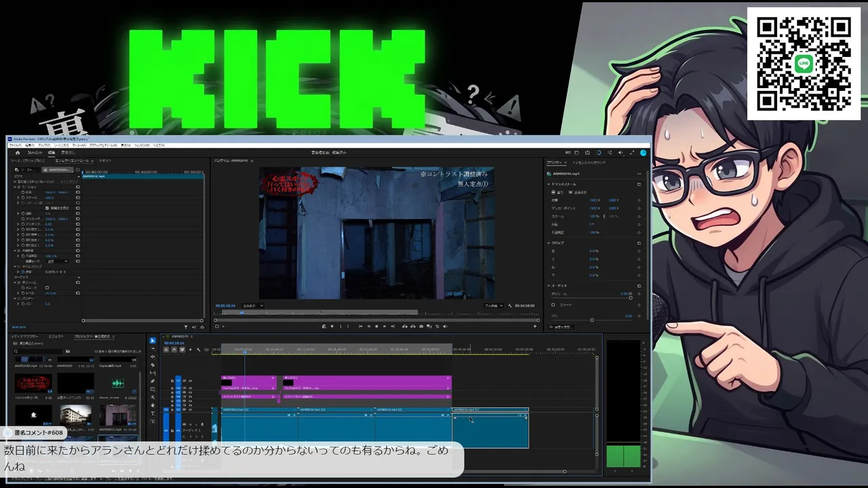Viewport: 868px width, 488px height.
Task: Select the Track Select Forward tool
Action: tap(153, 349)
